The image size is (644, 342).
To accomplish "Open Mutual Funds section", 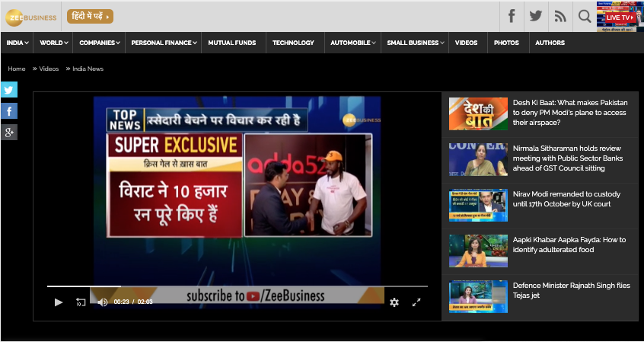I will point(232,43).
